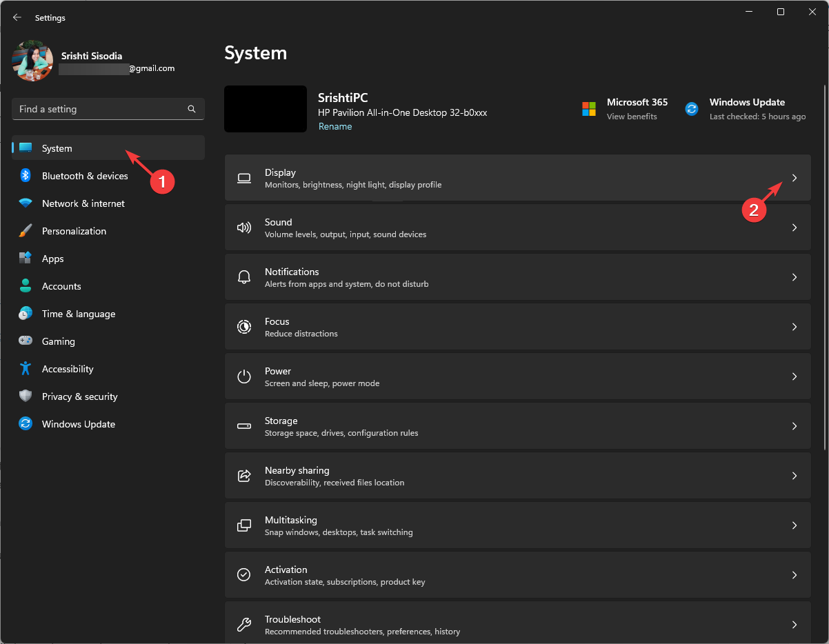Image resolution: width=829 pixels, height=644 pixels.
Task: Click the search magnifier icon
Action: click(x=191, y=109)
